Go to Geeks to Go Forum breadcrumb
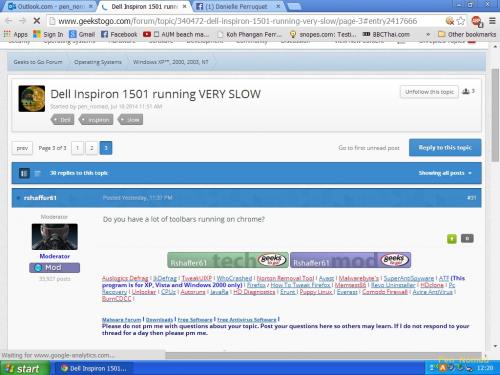Screen dimensions: 500x375 38,62
